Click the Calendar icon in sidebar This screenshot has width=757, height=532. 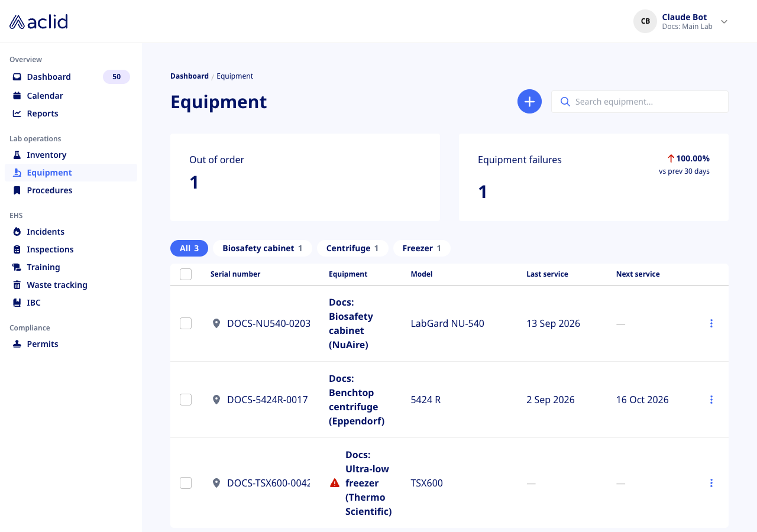coord(17,96)
